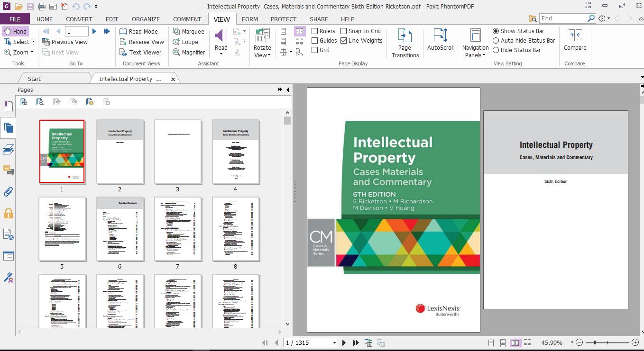Image resolution: width=644 pixels, height=351 pixels.
Task: Go to next page using ribbon arrow
Action: point(94,31)
